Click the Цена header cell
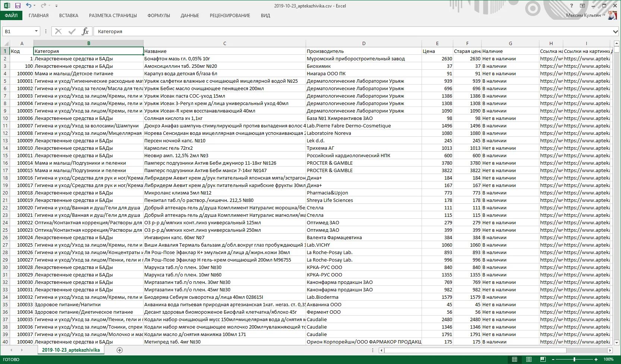 [x=437, y=51]
